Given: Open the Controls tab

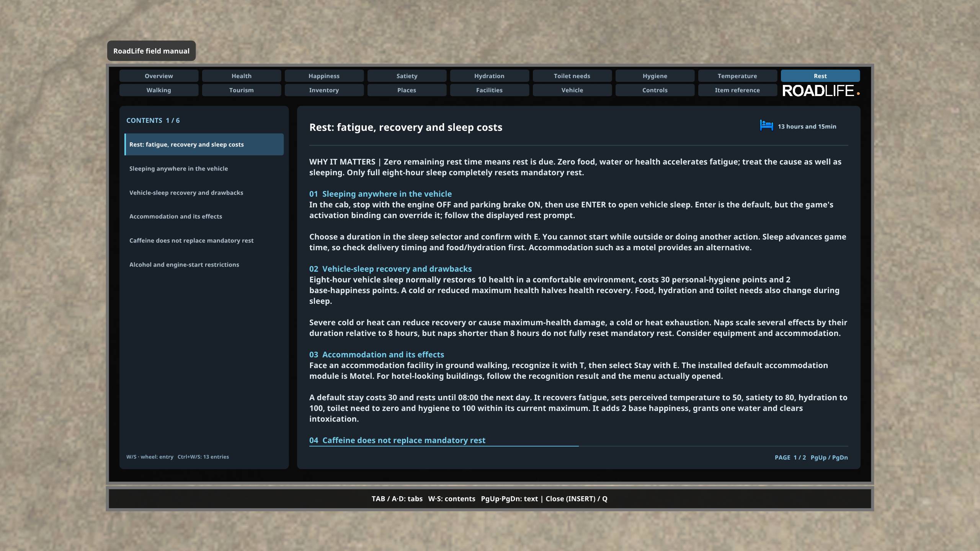Looking at the screenshot, I should tap(655, 90).
